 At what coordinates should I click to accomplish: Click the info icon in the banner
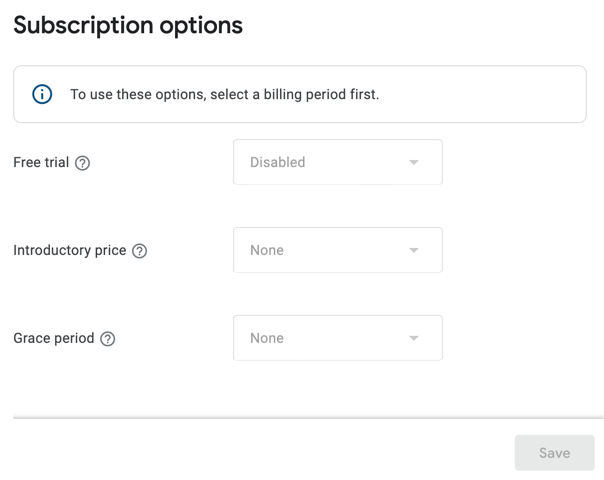(42, 95)
